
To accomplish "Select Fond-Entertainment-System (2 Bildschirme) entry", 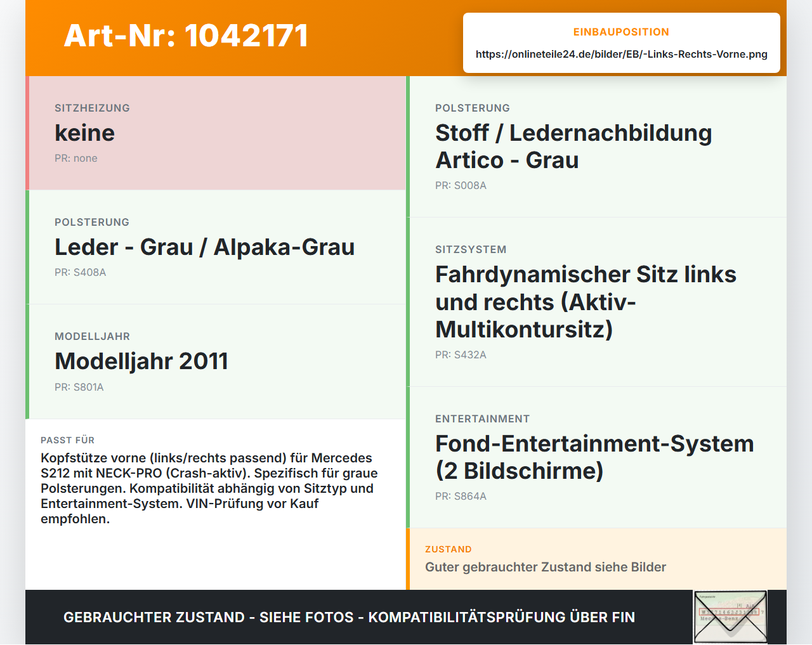I will coord(594,457).
